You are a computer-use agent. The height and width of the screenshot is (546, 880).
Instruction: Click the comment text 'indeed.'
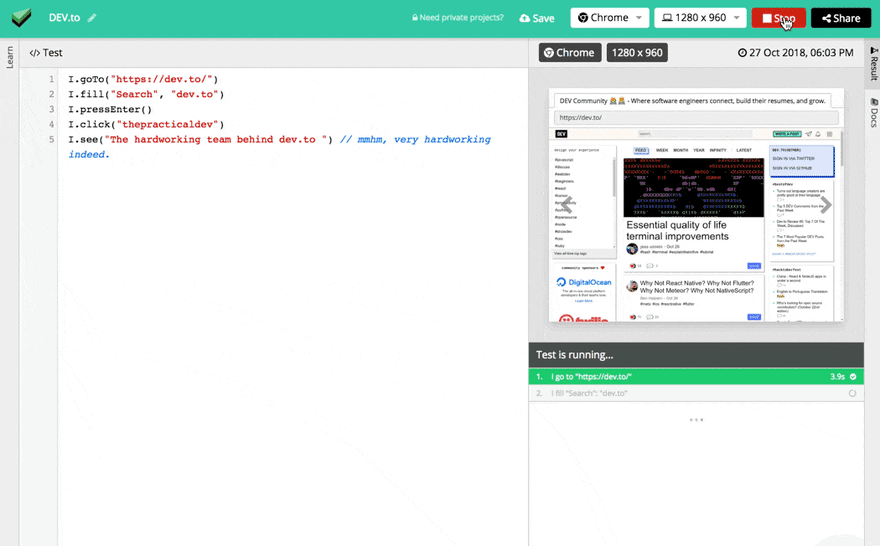pos(89,154)
